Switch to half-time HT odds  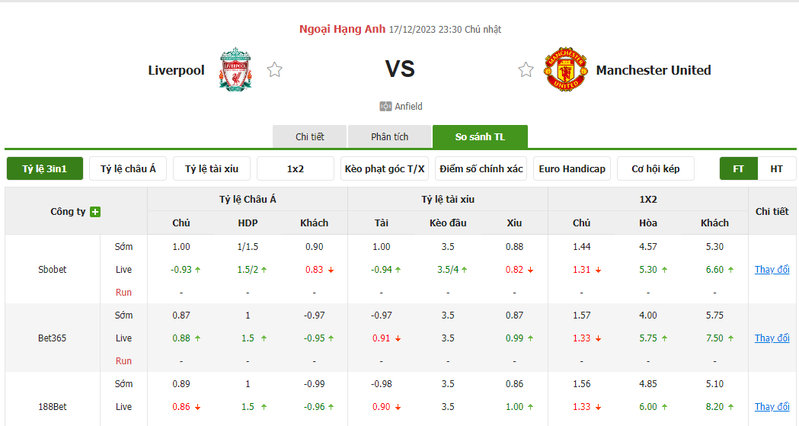pos(777,169)
